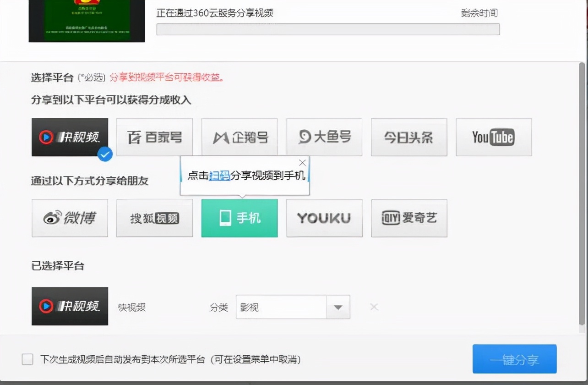Screen dimensions: 588x385
Task: Click the 通过以下方式分享给朋友 heading
Action: click(90, 181)
